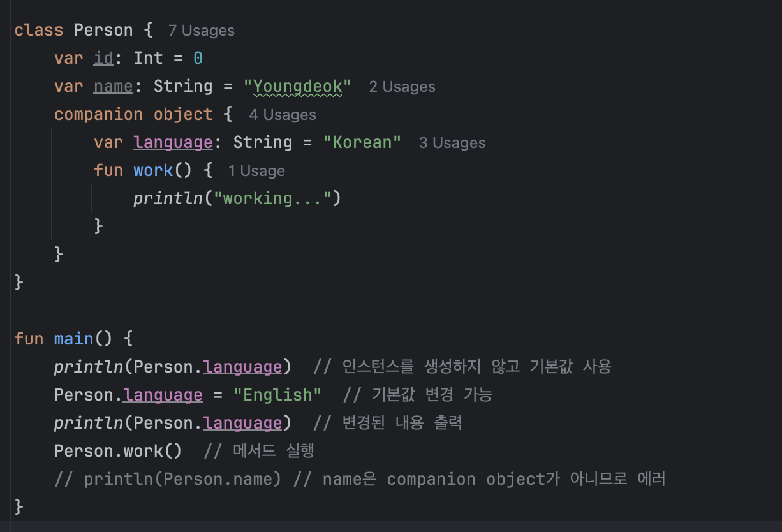The height and width of the screenshot is (532, 782).
Task: Open the '2 Usages' hint next to name
Action: [x=402, y=87]
